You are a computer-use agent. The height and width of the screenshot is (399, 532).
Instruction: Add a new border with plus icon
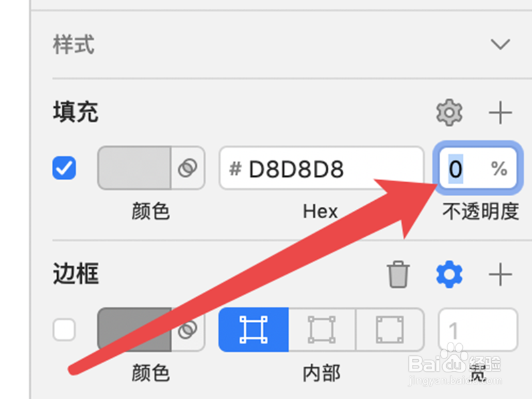click(x=500, y=274)
